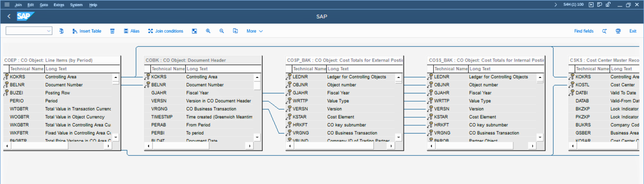Open the Extras menu
This screenshot has width=644, height=184.
tap(59, 5)
